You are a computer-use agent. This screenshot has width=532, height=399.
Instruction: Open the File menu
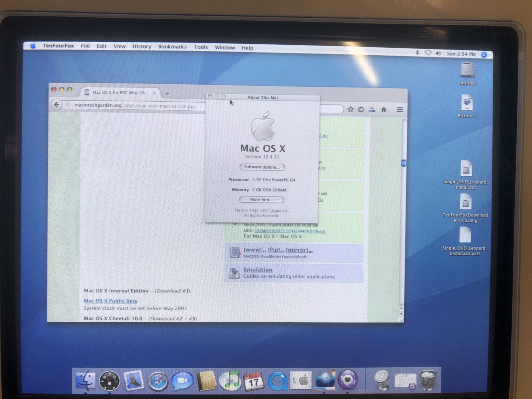(x=85, y=46)
